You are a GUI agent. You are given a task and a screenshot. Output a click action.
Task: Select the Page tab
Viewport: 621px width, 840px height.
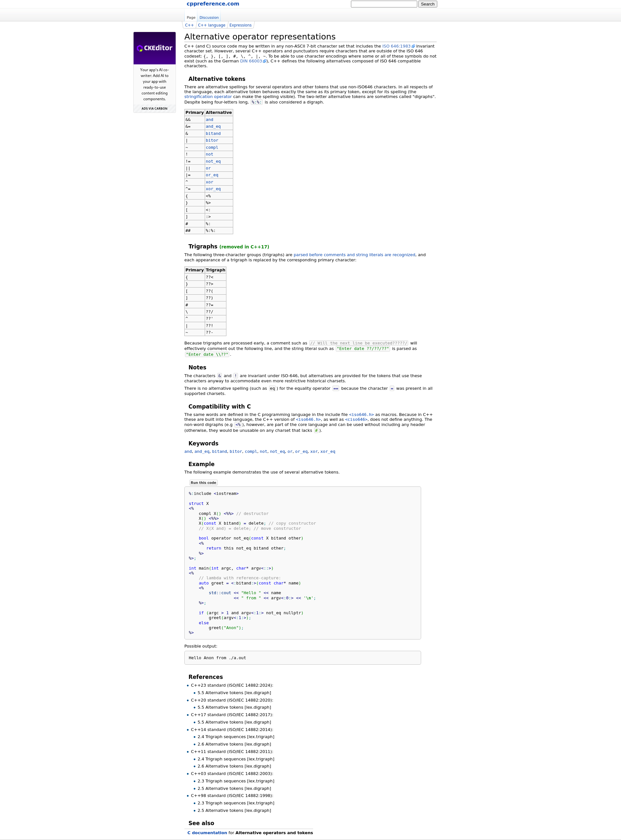click(191, 18)
